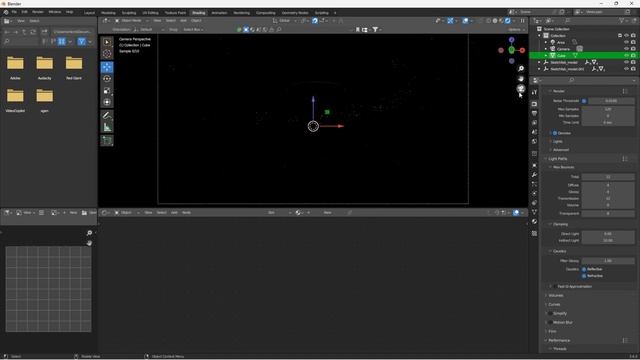Switch to the Animation workspace tab
This screenshot has width=640, height=360.
[x=219, y=13]
